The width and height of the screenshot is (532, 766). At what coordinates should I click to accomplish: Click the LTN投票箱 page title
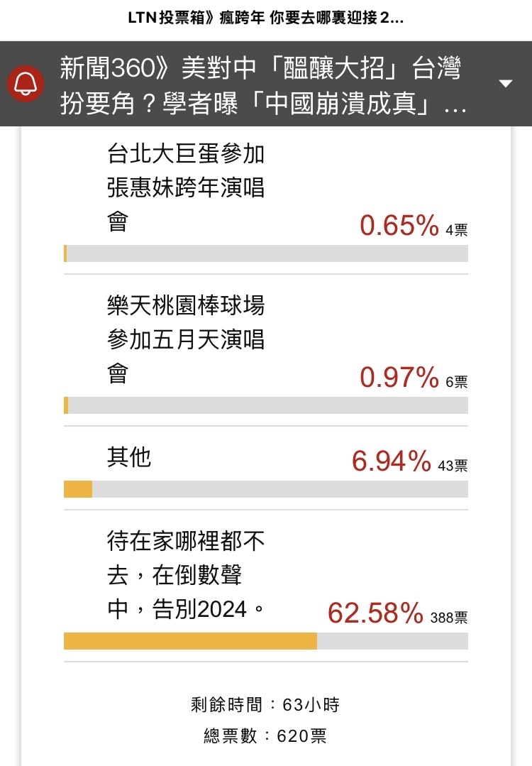pos(266,18)
